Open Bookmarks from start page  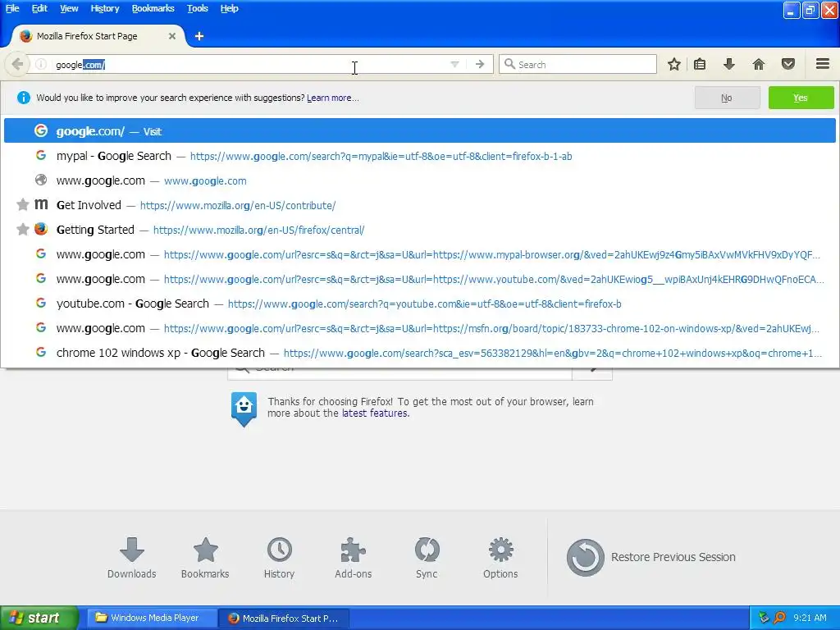pyautogui.click(x=205, y=558)
